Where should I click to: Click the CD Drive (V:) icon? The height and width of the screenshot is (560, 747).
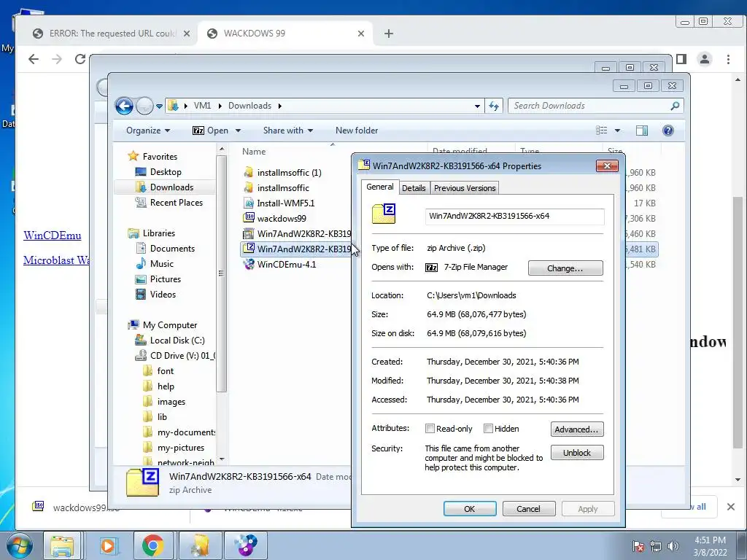click(x=141, y=356)
